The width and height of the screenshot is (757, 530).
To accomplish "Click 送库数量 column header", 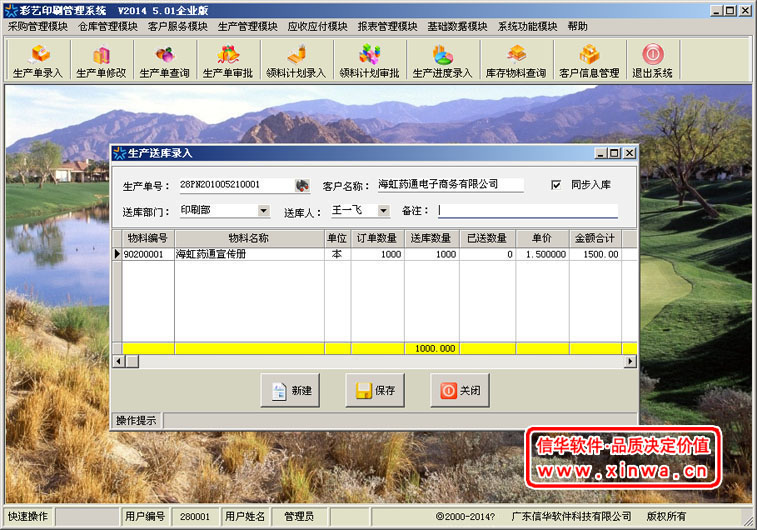I will pyautogui.click(x=432, y=238).
